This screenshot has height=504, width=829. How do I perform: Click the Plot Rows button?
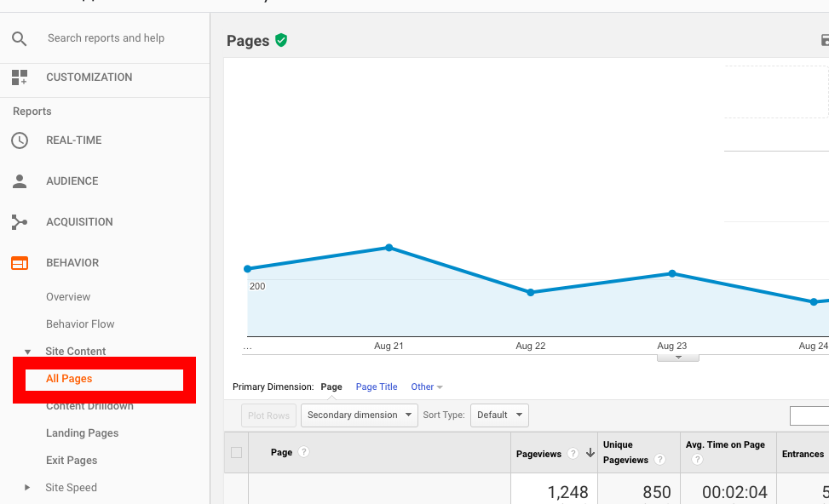[268, 415]
